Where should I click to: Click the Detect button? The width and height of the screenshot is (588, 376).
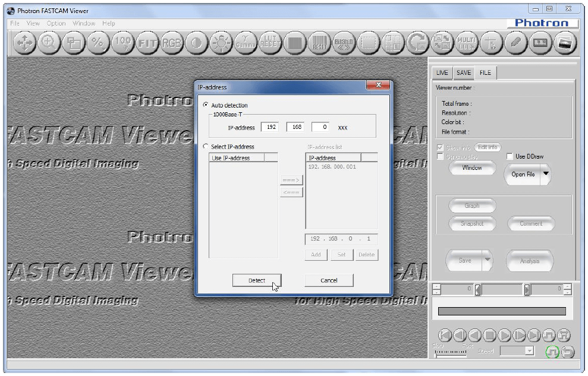coord(257,280)
